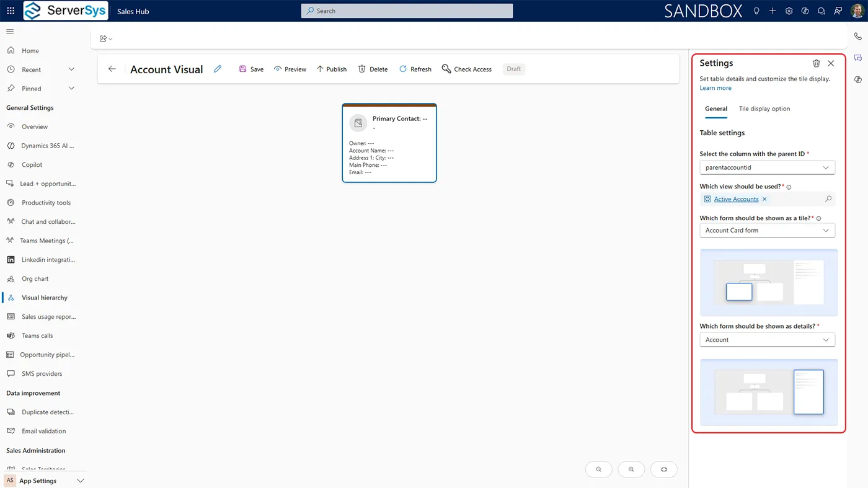The image size is (868, 488).
Task: Click the fit-to-screen icon button
Action: (x=663, y=469)
